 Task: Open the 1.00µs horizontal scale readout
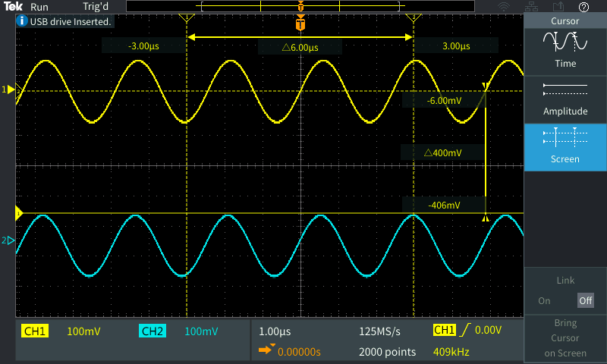pos(275,331)
